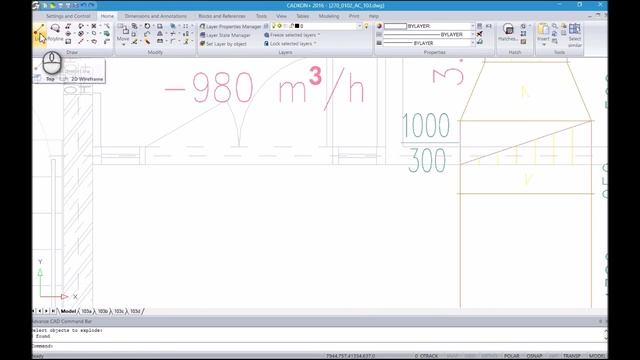Screen dimensions: 640x360
Task: Click the Fillet corner icon in Modify panel
Action: click(173, 42)
